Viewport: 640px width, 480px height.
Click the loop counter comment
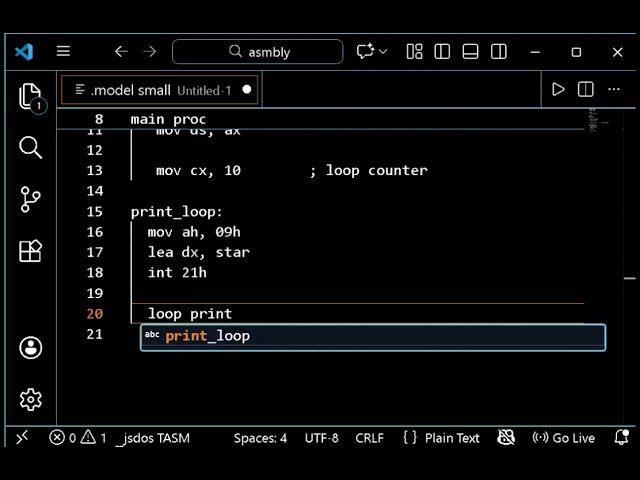coord(368,170)
